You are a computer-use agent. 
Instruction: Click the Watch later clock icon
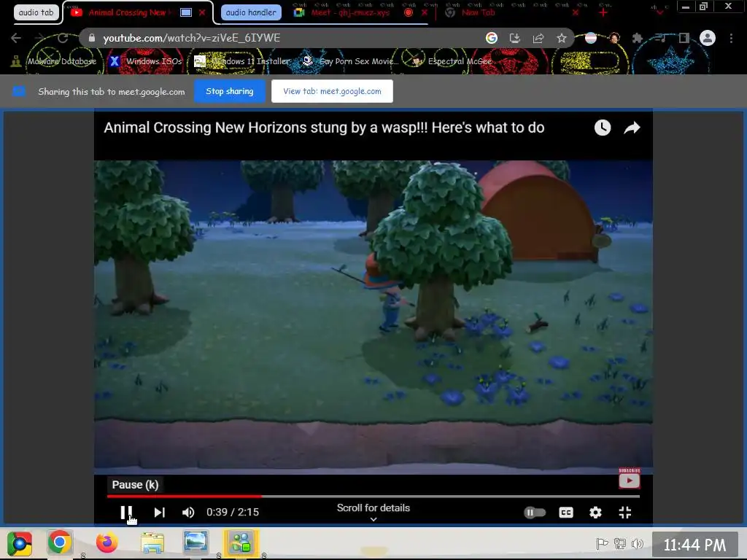pos(603,128)
